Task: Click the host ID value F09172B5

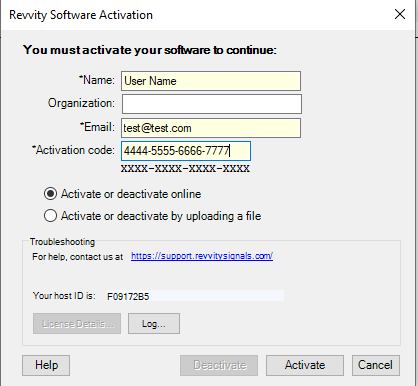Action: (128, 296)
